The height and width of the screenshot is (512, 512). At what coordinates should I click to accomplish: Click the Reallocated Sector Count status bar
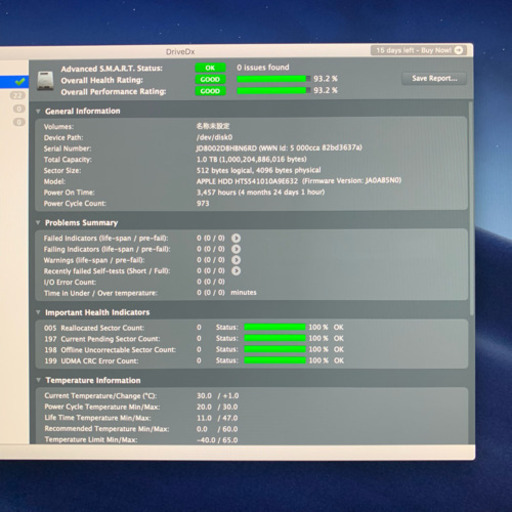pos(275,327)
